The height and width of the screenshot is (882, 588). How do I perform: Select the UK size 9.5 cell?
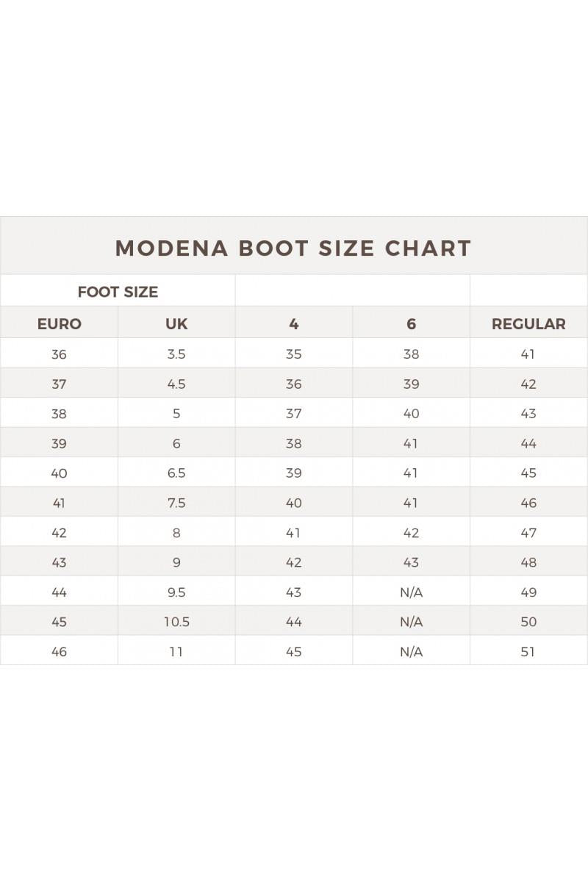click(x=176, y=592)
